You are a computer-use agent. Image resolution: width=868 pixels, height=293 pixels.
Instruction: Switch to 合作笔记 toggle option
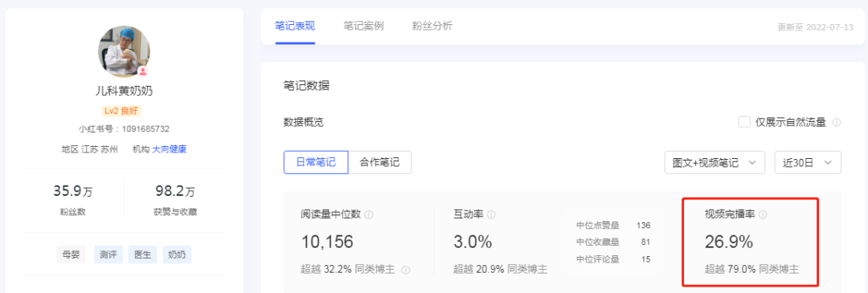379,162
